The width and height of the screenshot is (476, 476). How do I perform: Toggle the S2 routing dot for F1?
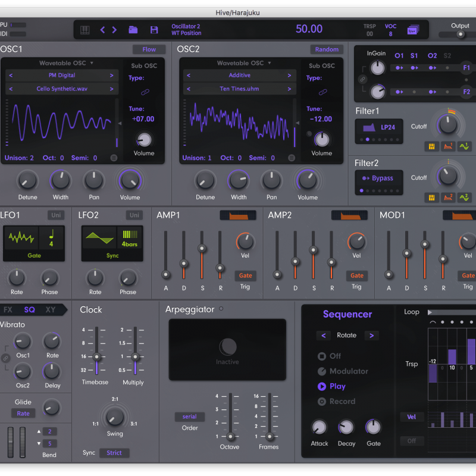(x=447, y=68)
